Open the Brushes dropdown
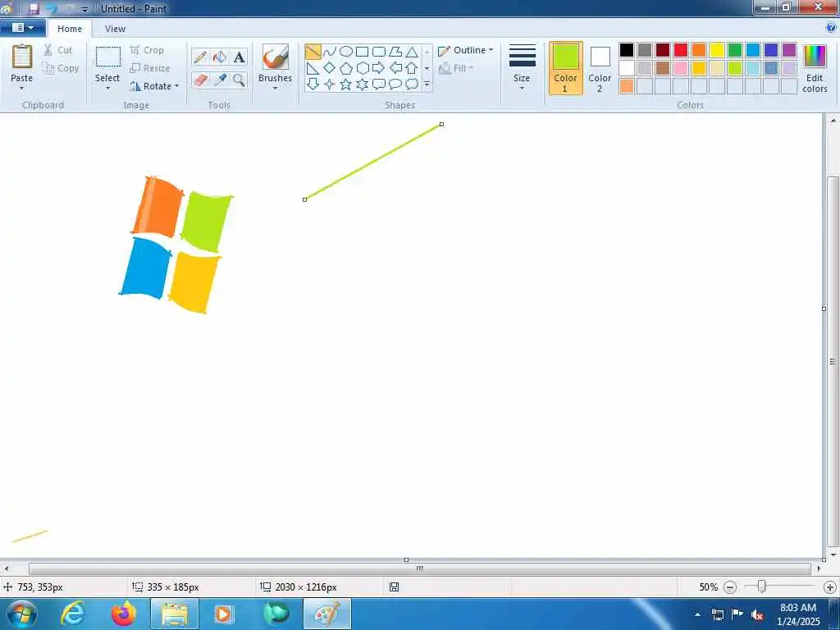 click(276, 88)
